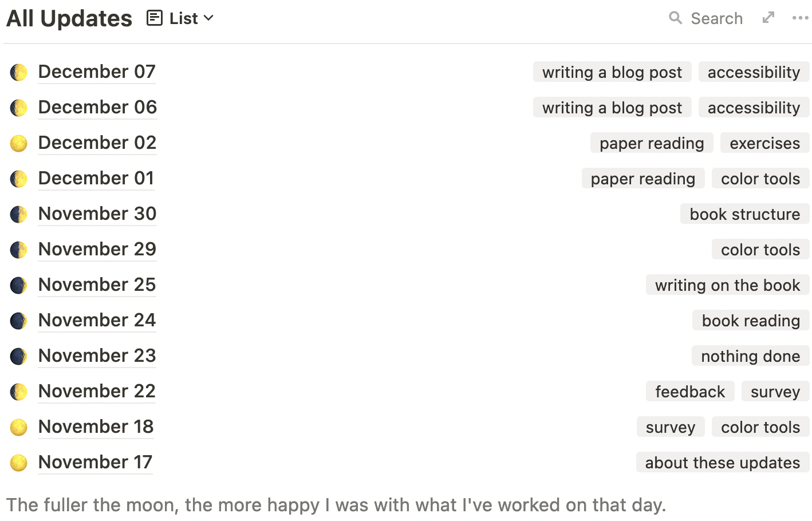Click the search magnifier icon
812x521 pixels.
pos(675,18)
